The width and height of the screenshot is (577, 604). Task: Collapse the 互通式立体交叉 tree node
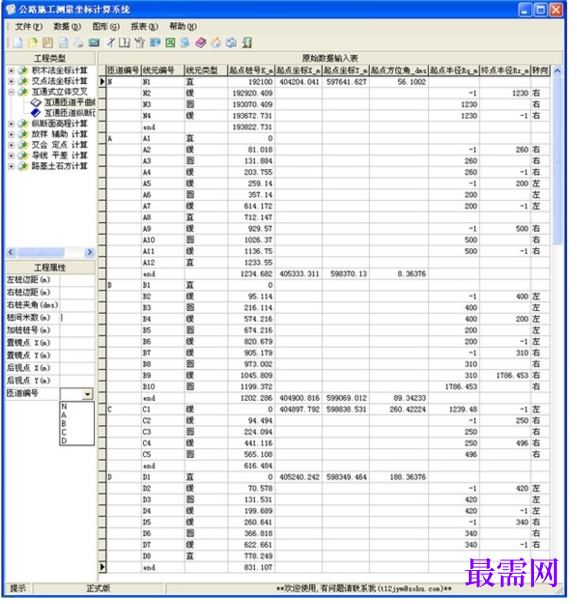[x=11, y=92]
